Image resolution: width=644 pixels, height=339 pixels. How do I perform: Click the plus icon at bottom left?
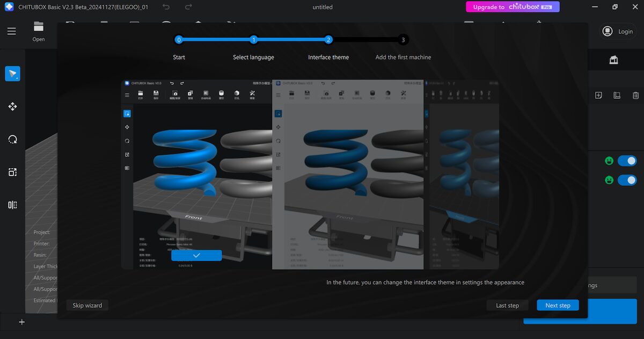coord(22,322)
